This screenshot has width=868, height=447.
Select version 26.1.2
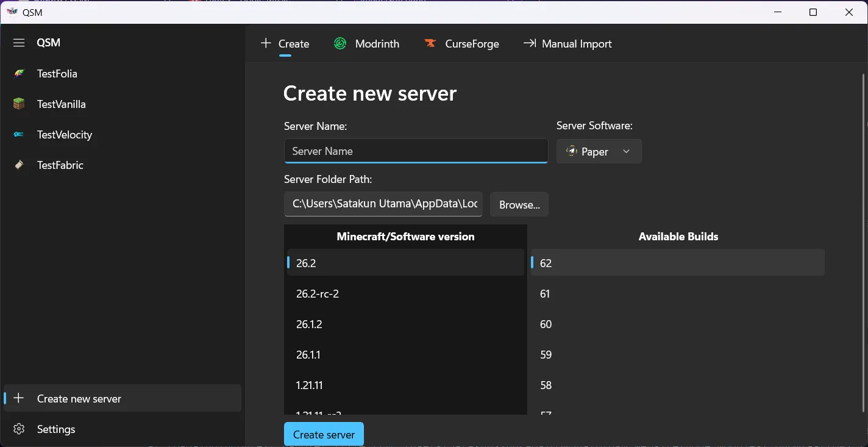pos(405,324)
